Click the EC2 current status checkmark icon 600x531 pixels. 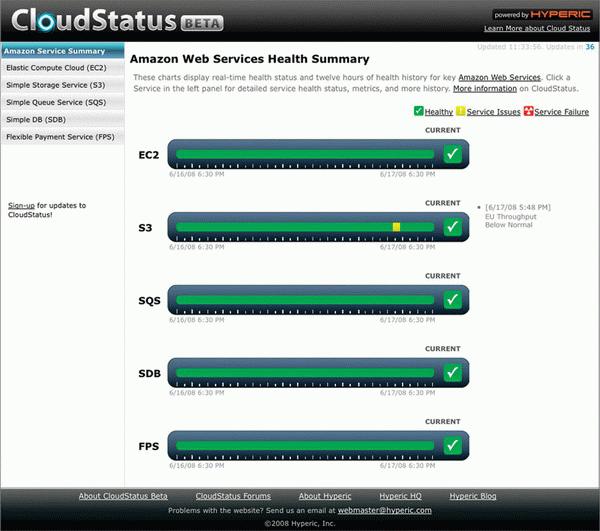coord(452,154)
